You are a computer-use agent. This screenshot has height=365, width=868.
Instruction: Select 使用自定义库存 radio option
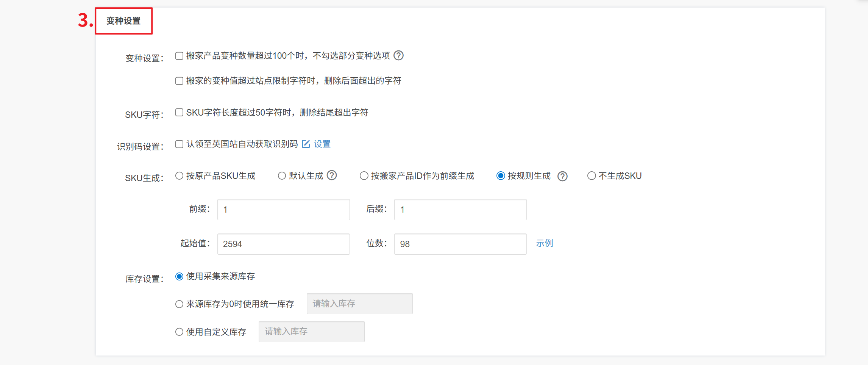point(180,332)
